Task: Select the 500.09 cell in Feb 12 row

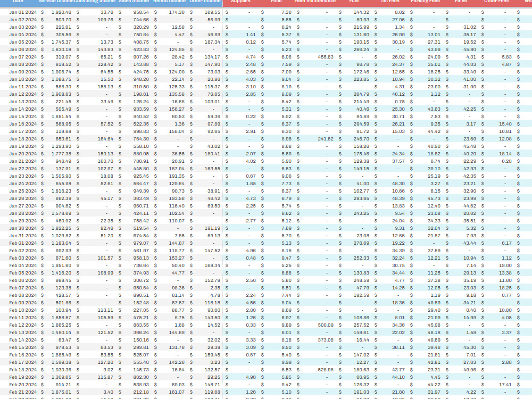Action: click(326, 326)
